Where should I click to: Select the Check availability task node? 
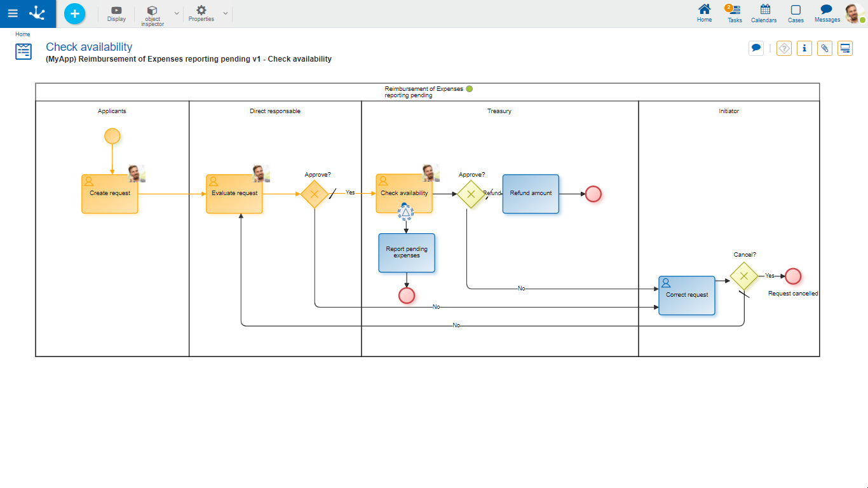[x=404, y=193]
